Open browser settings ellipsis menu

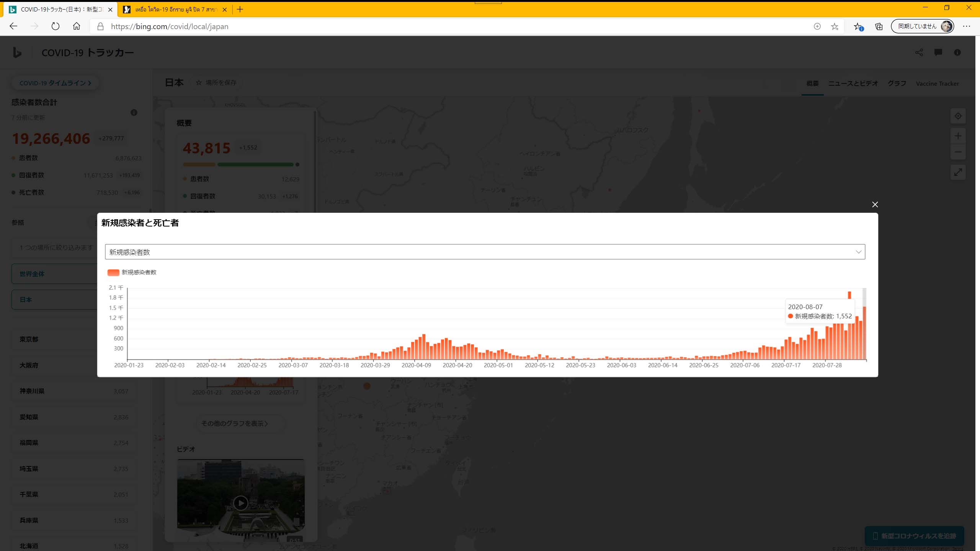click(x=966, y=26)
